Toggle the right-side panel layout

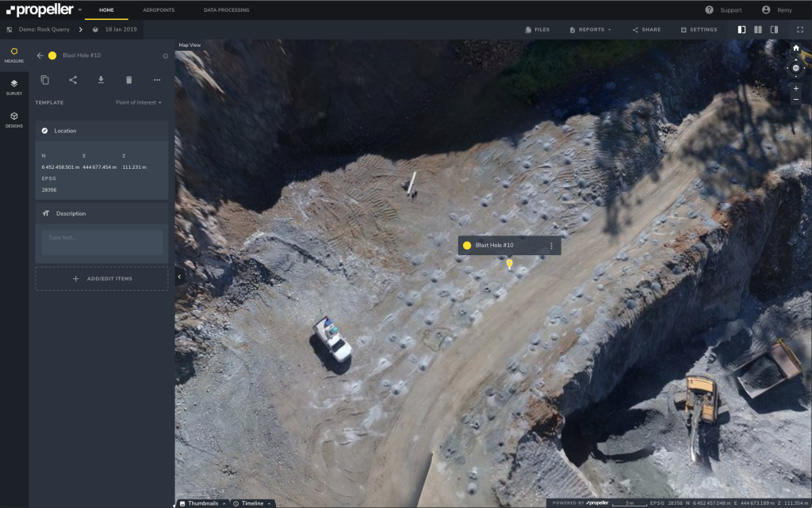coord(774,30)
